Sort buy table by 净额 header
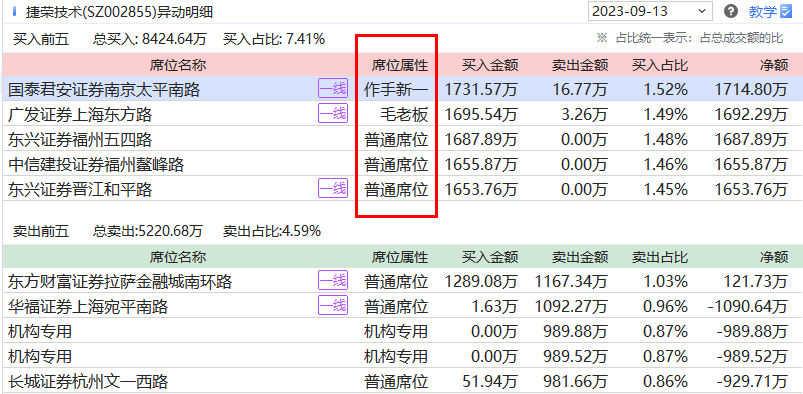 (774, 65)
